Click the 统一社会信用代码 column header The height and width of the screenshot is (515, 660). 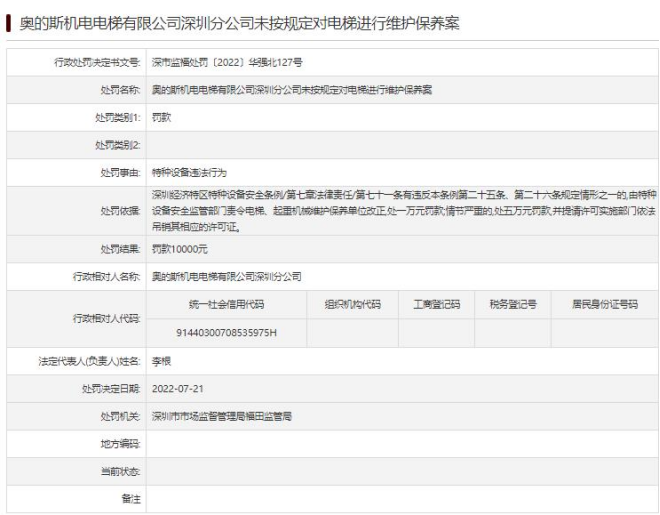pyautogui.click(x=226, y=304)
